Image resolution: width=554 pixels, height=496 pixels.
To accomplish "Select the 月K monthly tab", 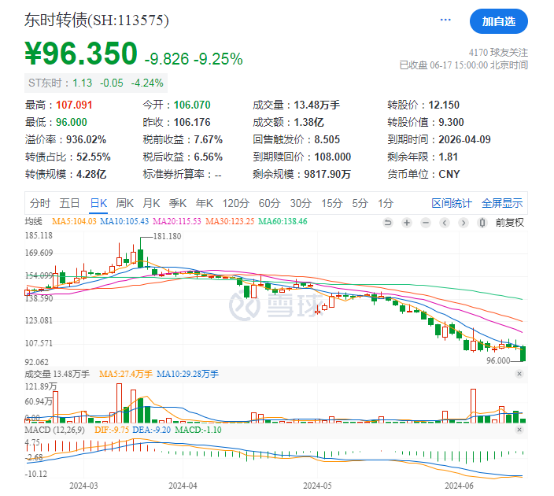I will coord(151,203).
